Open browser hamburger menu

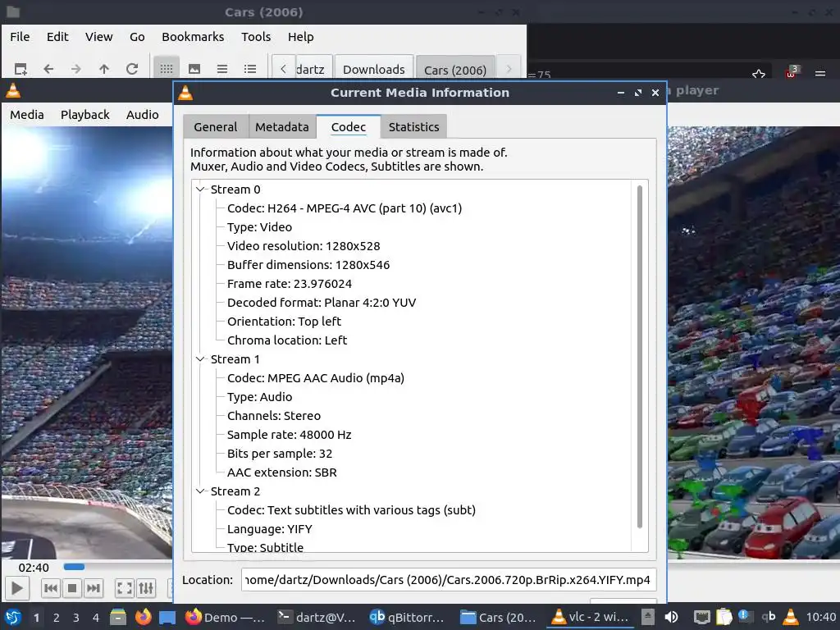coord(820,73)
